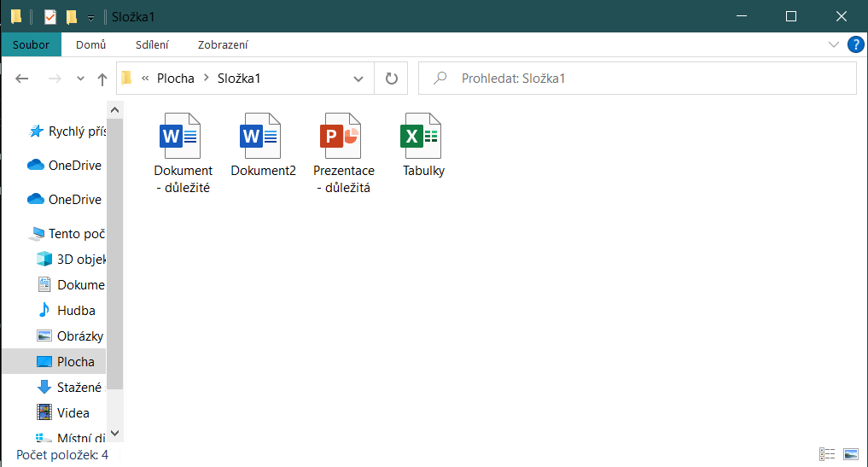This screenshot has width=868, height=467.
Task: Open the Customize Quick Access Toolbar dropdown
Action: [90, 18]
